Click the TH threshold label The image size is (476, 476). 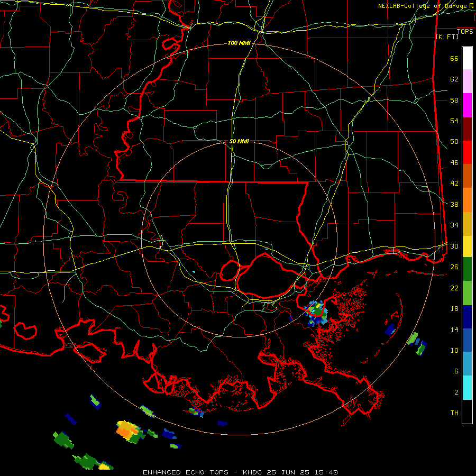pyautogui.click(x=454, y=413)
